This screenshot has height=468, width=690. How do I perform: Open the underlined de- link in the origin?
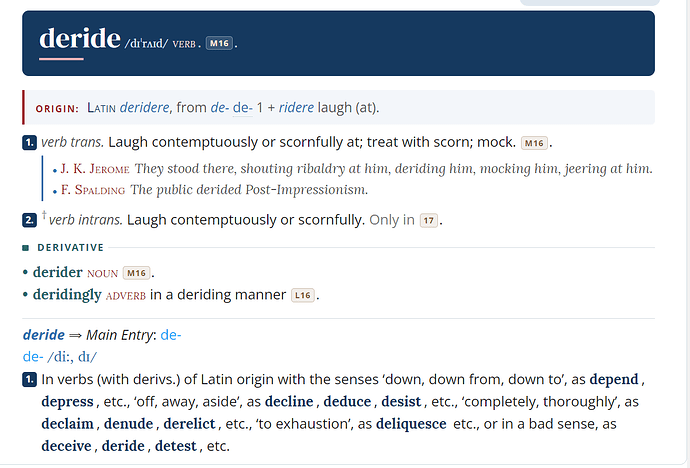click(x=242, y=107)
